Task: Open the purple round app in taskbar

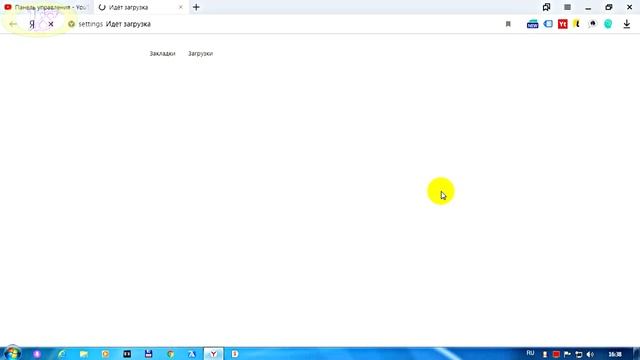Action: [37, 354]
